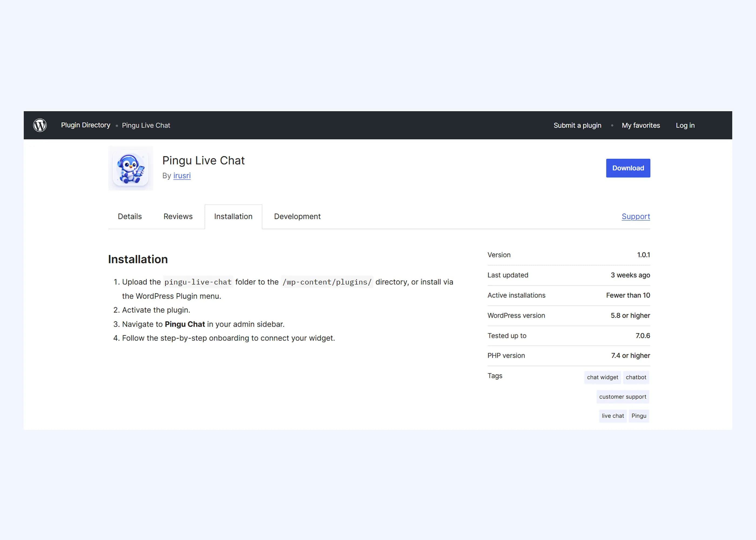
Task: Click the 5.8 or higher value
Action: click(630, 316)
